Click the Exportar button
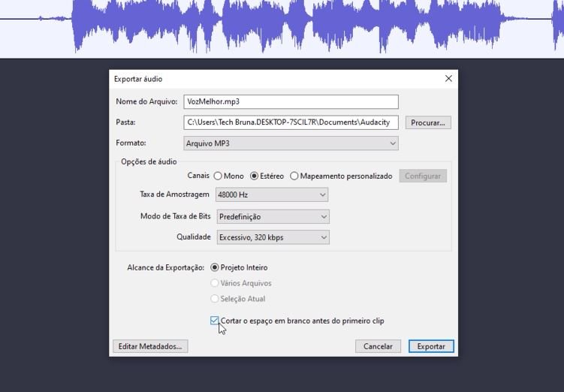This screenshot has width=564, height=392. (431, 346)
